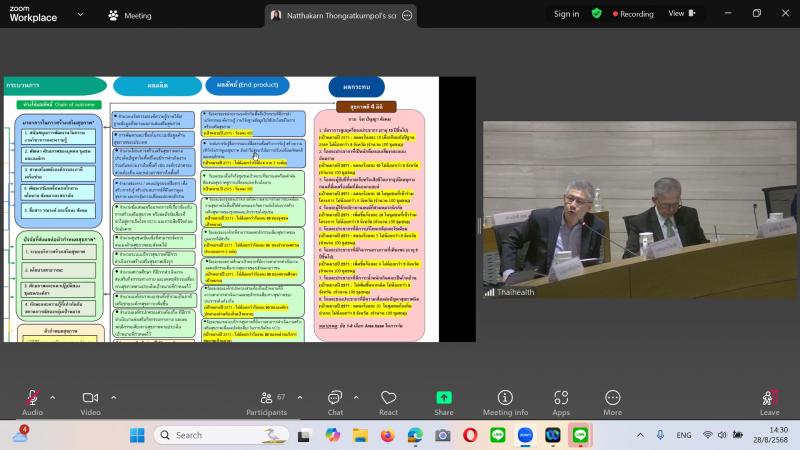800x450 pixels.
Task: Open the battery status icon
Action: 738,435
